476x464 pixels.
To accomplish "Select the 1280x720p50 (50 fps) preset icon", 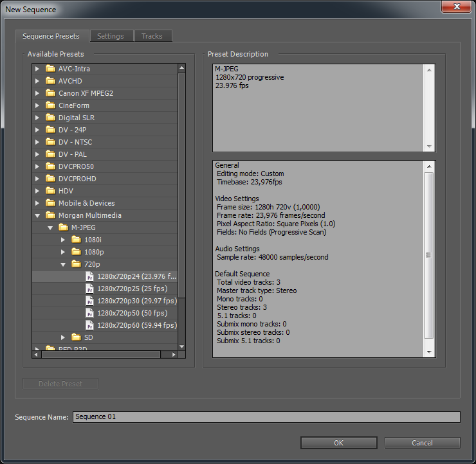I will 89,313.
